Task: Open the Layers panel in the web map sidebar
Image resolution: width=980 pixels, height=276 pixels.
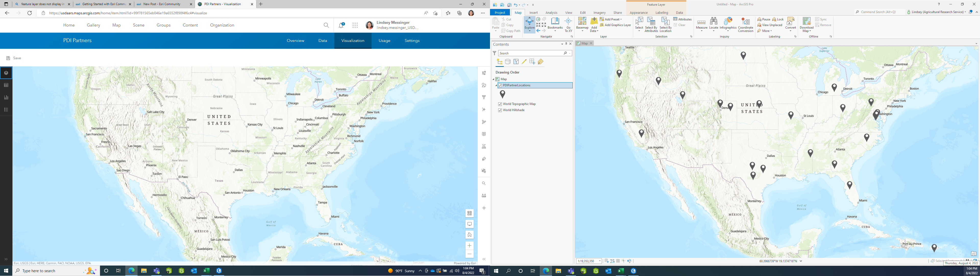Action: coord(6,73)
